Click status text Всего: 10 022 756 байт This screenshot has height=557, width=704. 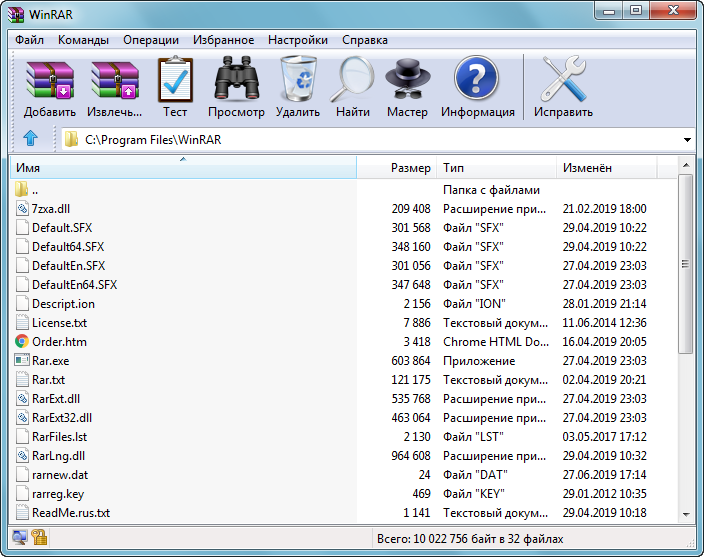point(470,539)
